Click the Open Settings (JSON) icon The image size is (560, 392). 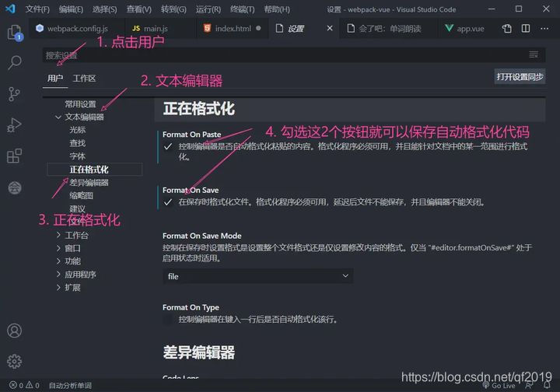pos(506,28)
